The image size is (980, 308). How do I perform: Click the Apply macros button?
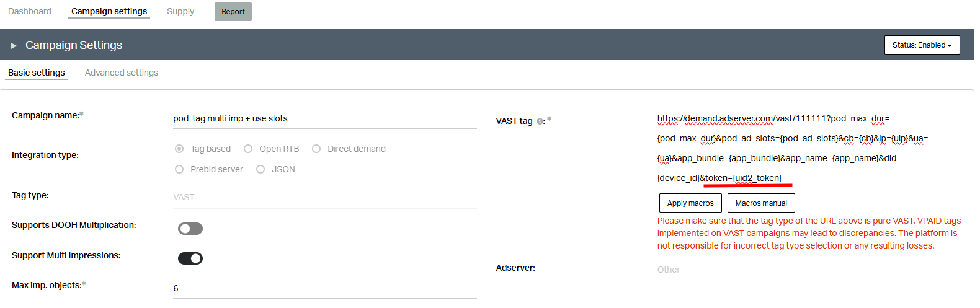tap(690, 203)
